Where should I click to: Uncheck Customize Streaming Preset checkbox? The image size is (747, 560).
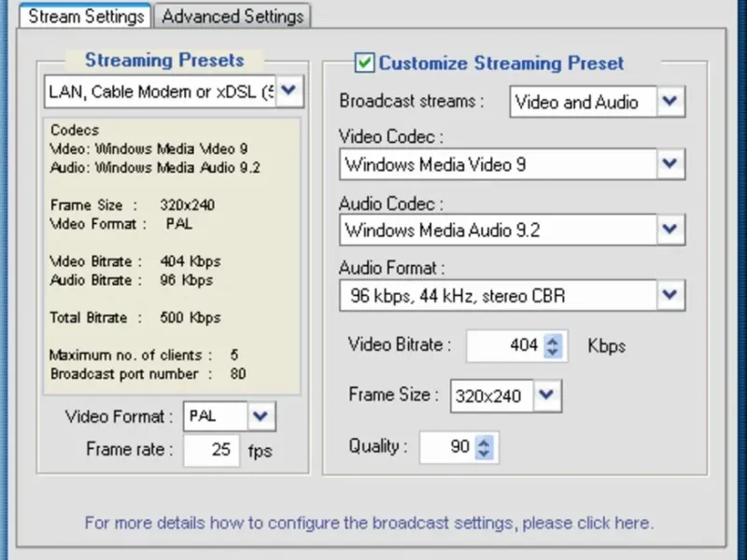click(x=364, y=63)
